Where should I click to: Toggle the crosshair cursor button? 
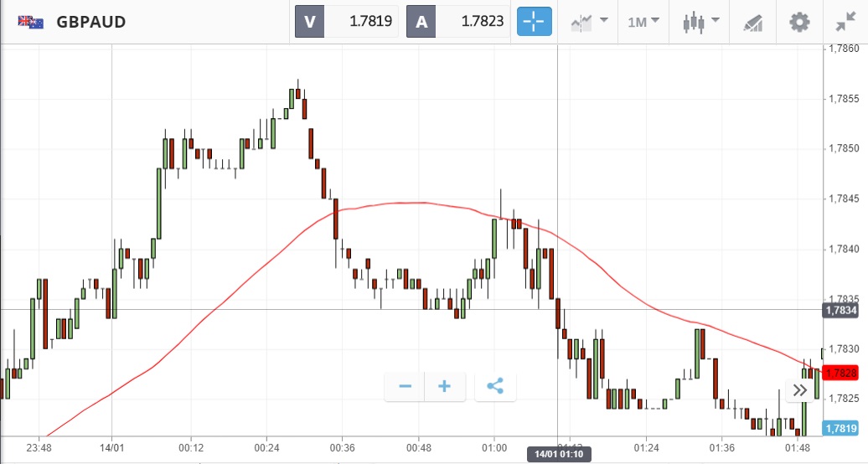[x=535, y=22]
